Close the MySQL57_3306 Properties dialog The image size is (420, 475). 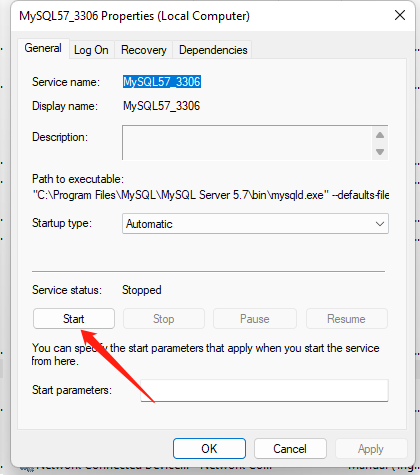click(x=400, y=15)
